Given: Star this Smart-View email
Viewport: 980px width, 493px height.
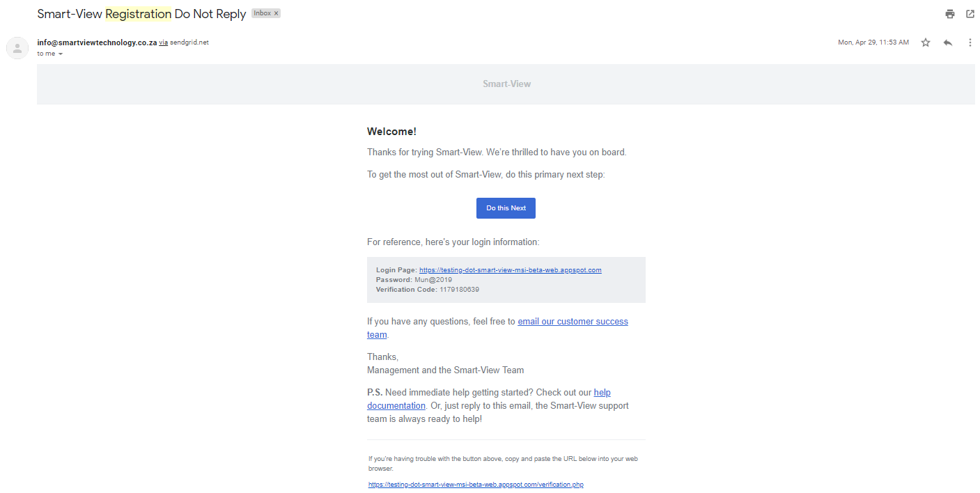Looking at the screenshot, I should point(926,42).
